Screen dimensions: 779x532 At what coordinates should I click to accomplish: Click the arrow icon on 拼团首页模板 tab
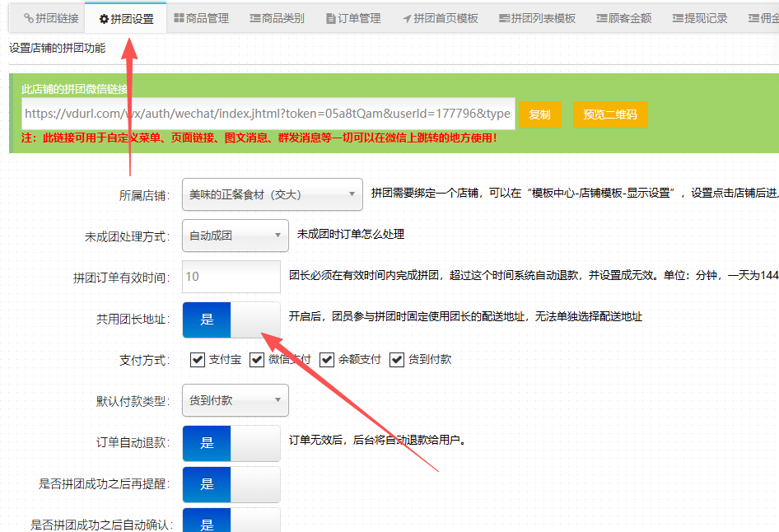tap(407, 18)
